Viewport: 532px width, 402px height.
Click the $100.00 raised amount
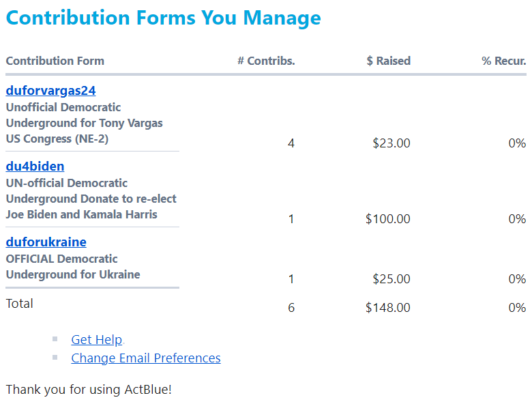pos(388,219)
